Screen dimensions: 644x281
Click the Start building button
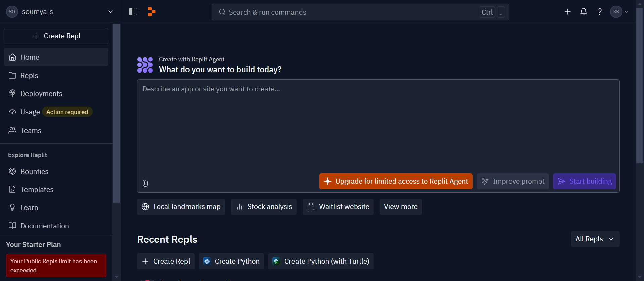click(x=585, y=181)
